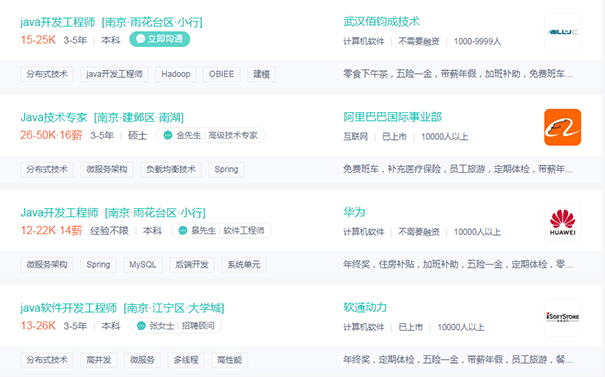Visit 武汉佰钧成技术 company page
The width and height of the screenshot is (605, 377).
pos(381,22)
